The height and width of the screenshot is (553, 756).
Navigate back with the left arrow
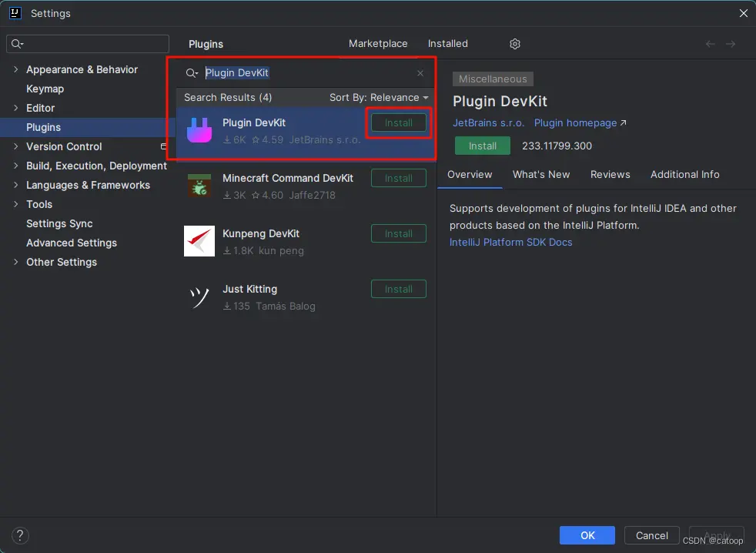(x=711, y=44)
